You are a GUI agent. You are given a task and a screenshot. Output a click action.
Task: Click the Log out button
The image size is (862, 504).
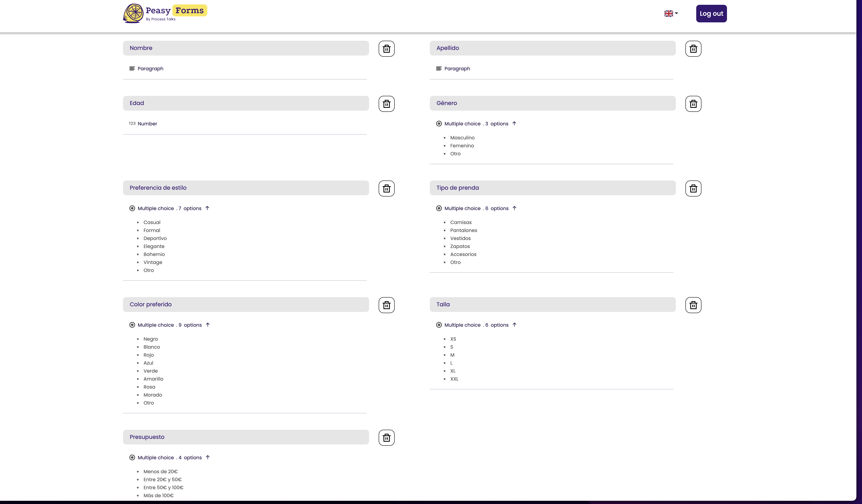coord(711,14)
